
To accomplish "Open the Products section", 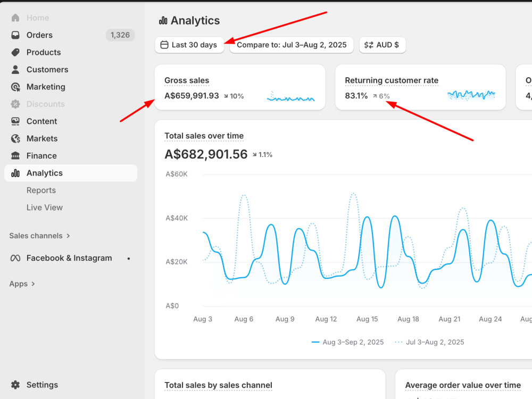I will coord(71,52).
